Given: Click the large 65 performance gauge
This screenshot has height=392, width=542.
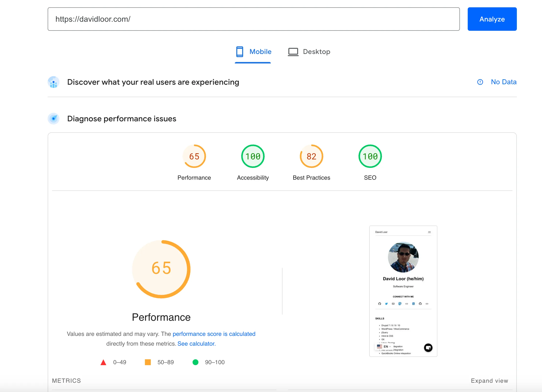Looking at the screenshot, I should 161,269.
